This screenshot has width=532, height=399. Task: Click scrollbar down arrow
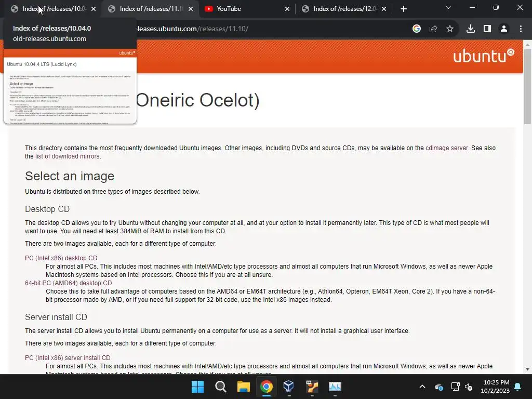527,369
